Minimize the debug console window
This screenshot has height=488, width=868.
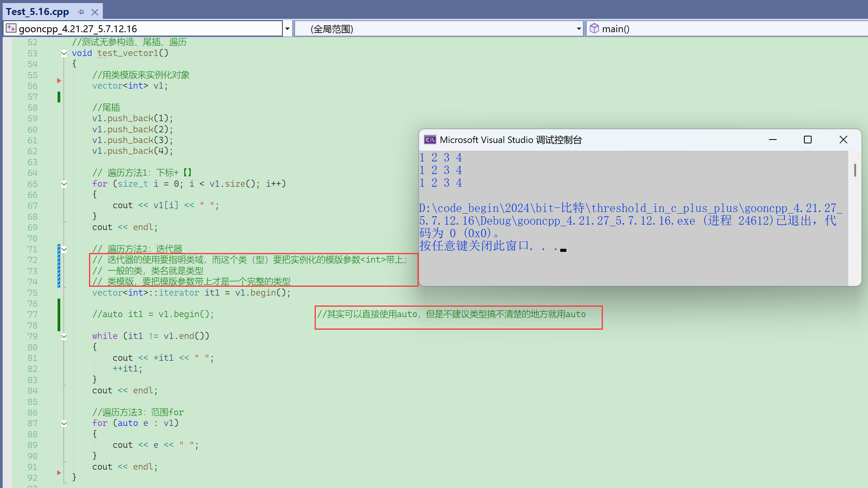coord(773,140)
